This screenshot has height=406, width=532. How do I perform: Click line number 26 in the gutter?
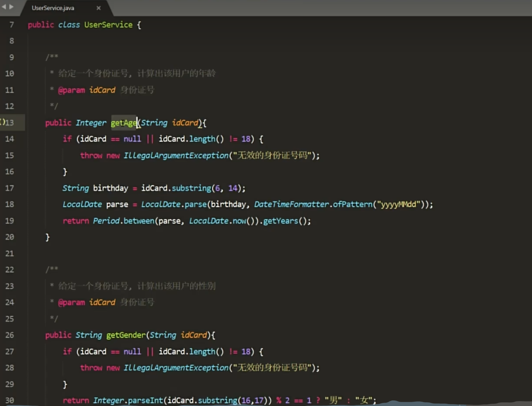coord(10,335)
